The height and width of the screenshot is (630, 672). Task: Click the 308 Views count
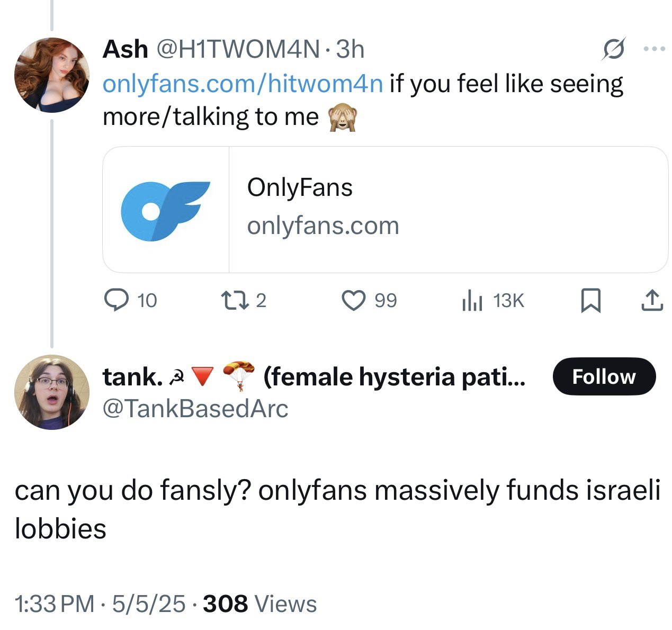[x=259, y=604]
